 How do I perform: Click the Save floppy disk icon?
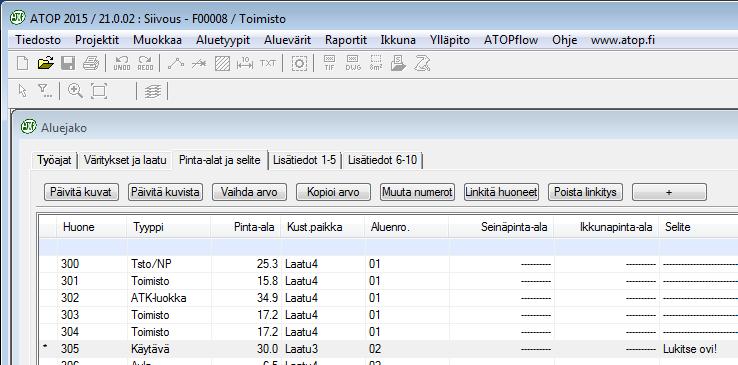point(68,63)
